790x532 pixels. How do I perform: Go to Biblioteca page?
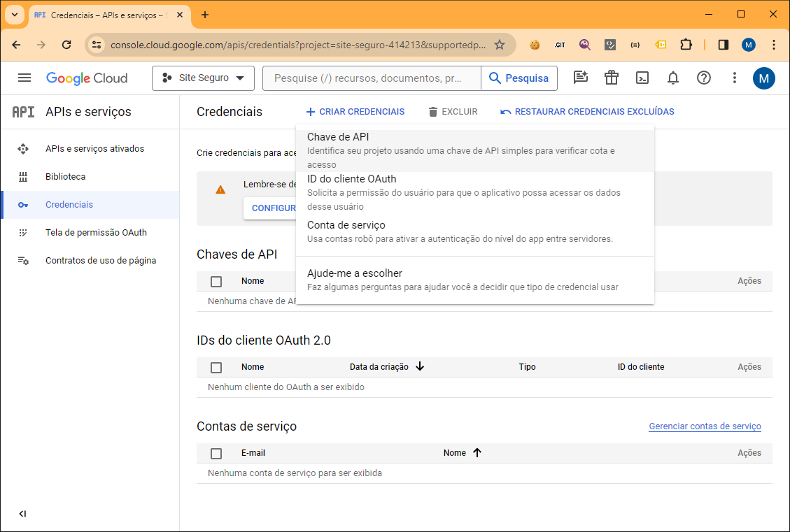[x=66, y=177]
